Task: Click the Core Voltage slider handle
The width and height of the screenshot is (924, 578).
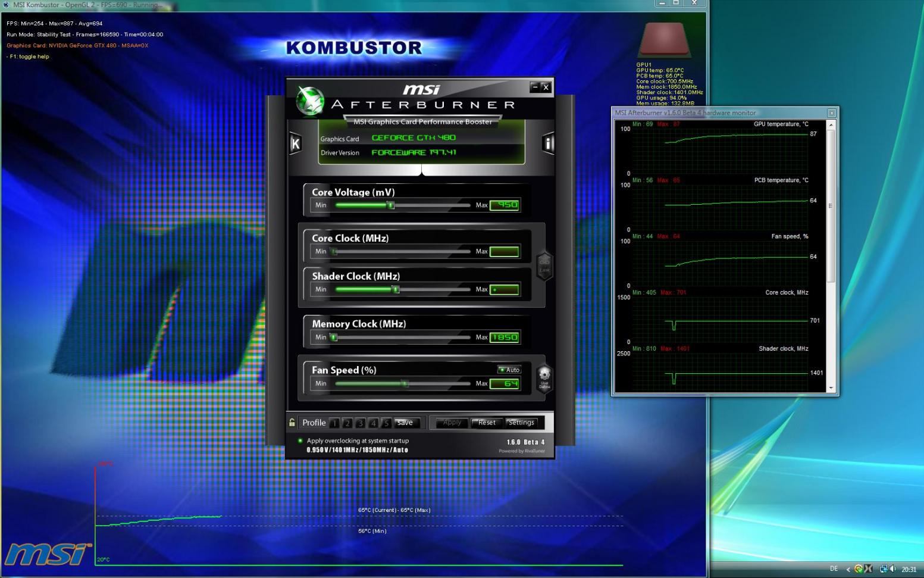Action: (391, 205)
